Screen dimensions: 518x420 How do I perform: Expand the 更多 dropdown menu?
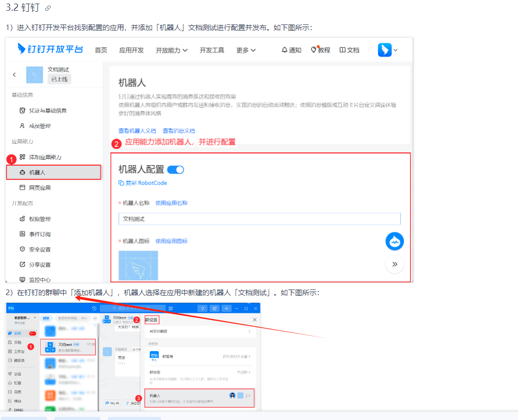click(246, 50)
